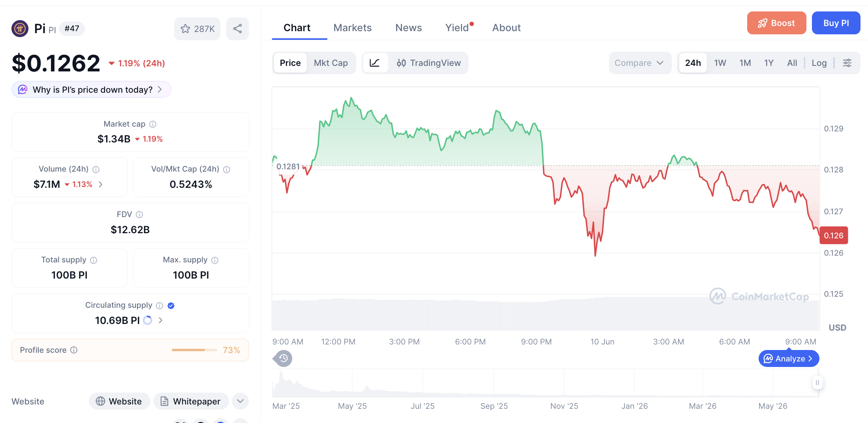Switch chart to TradingView mode
The image size is (868, 423).
point(428,63)
